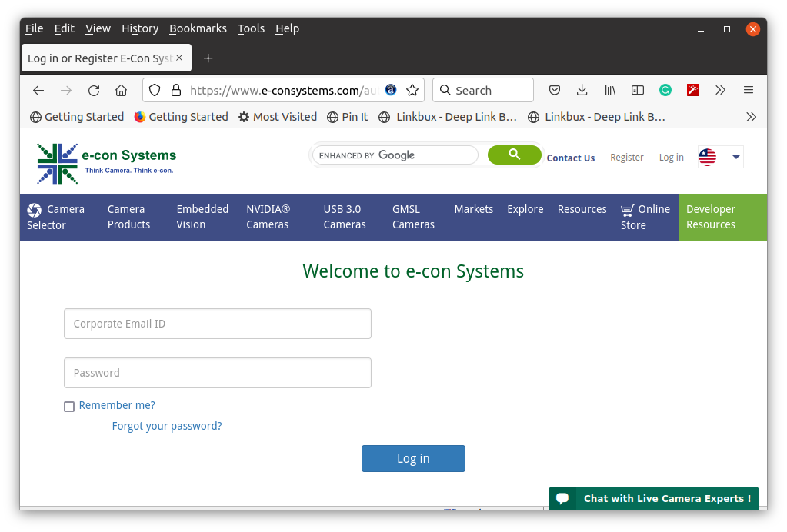
Task: Open the Markets navigation item
Action: (473, 209)
